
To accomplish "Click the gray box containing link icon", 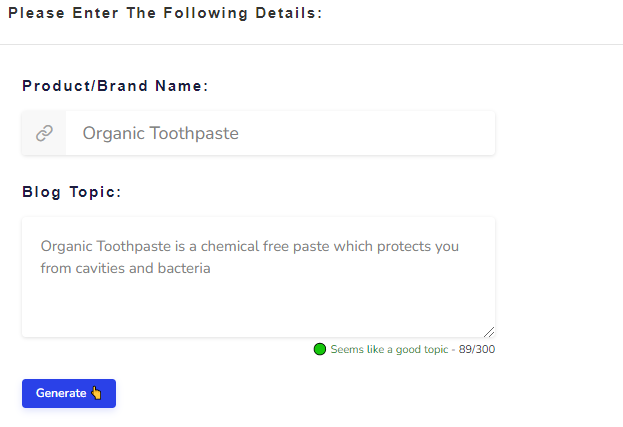I will tap(44, 133).
